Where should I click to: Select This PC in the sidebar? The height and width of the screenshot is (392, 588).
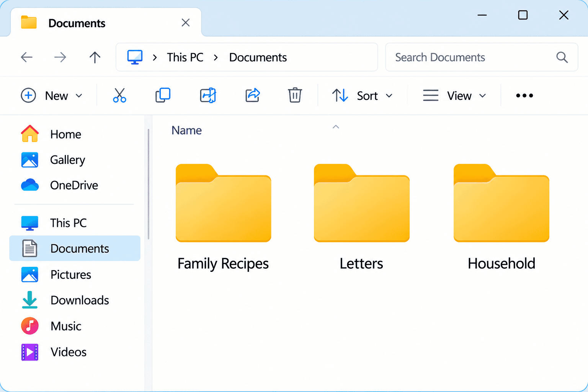[75, 223]
